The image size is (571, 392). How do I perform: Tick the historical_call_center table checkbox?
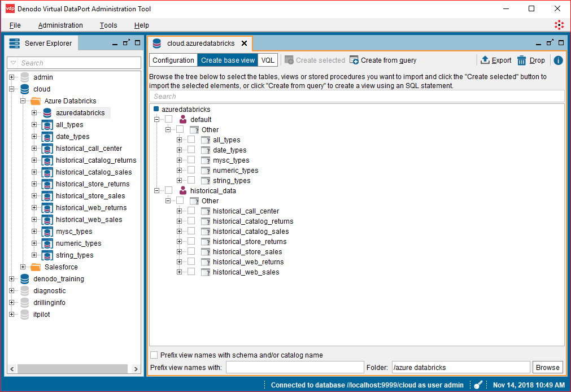tap(191, 211)
